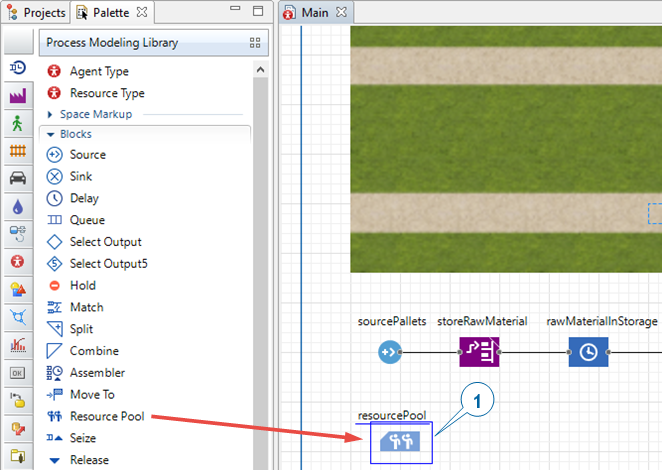Select the Source block in palette
The height and width of the screenshot is (470, 662).
pyautogui.click(x=76, y=155)
